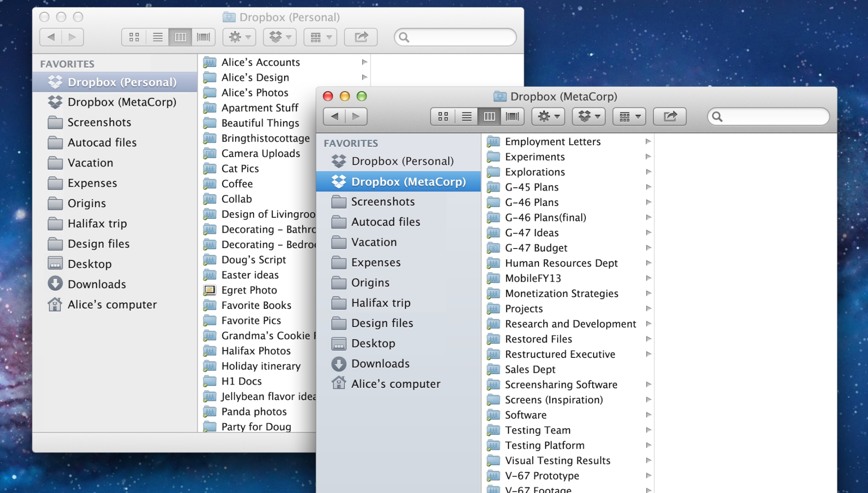Select Dropbox (Personal) in the back window sidebar
This screenshot has width=868, height=493.
(x=115, y=82)
